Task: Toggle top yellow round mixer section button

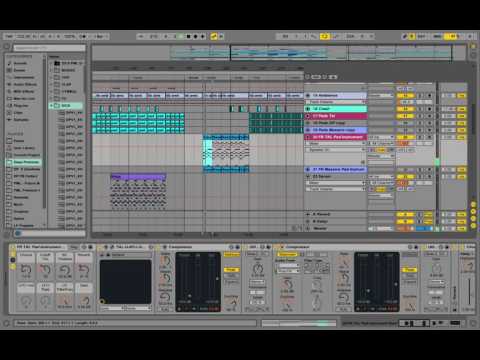Action: pos(473,204)
